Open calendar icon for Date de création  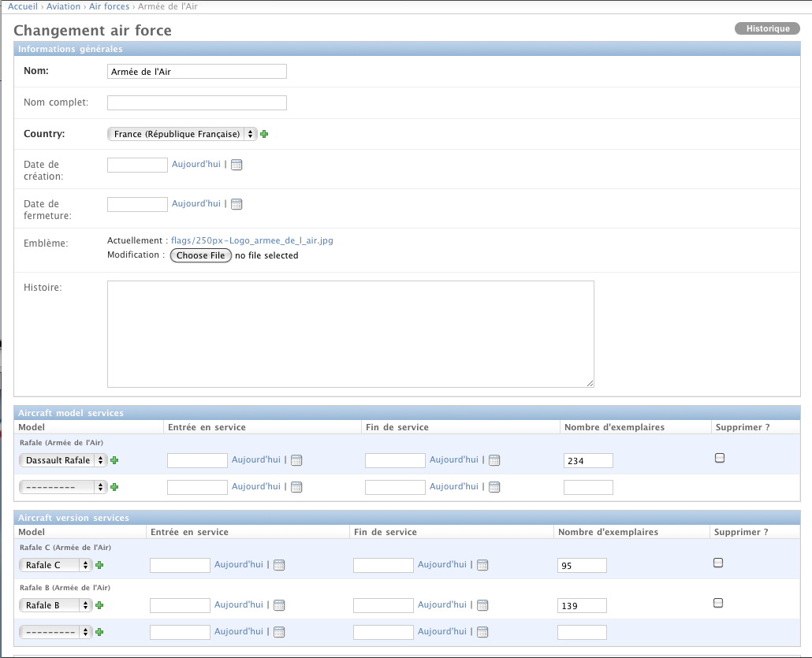click(x=237, y=165)
